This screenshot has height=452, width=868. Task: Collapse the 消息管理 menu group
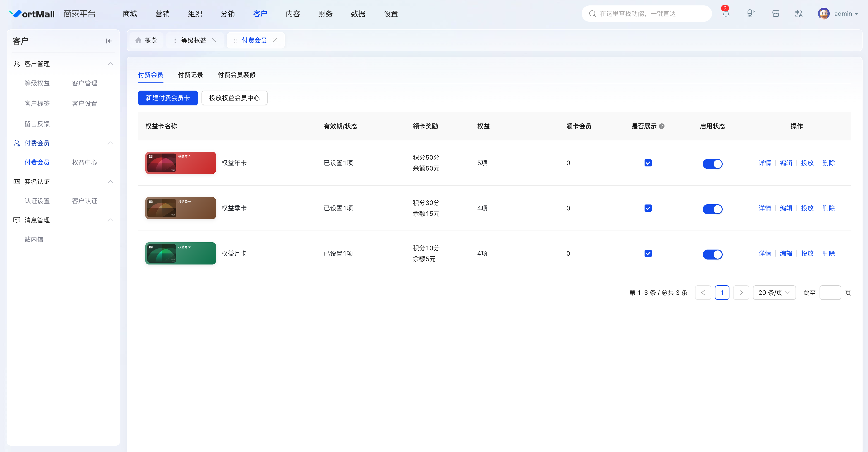tap(110, 220)
